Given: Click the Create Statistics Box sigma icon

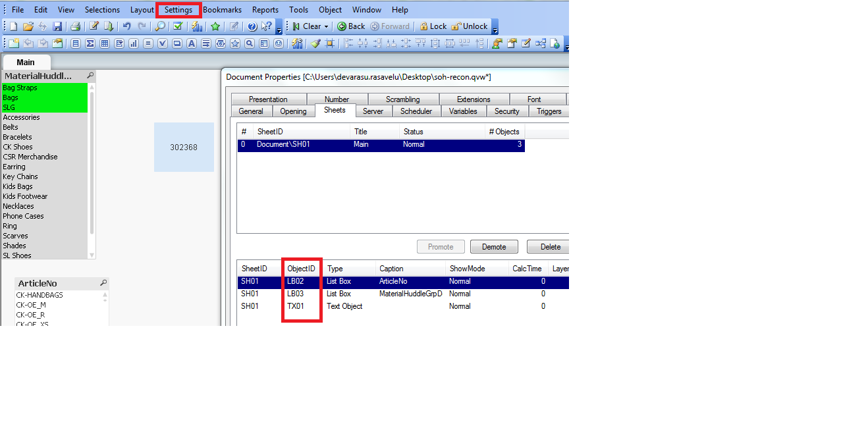Looking at the screenshot, I should click(x=90, y=43).
